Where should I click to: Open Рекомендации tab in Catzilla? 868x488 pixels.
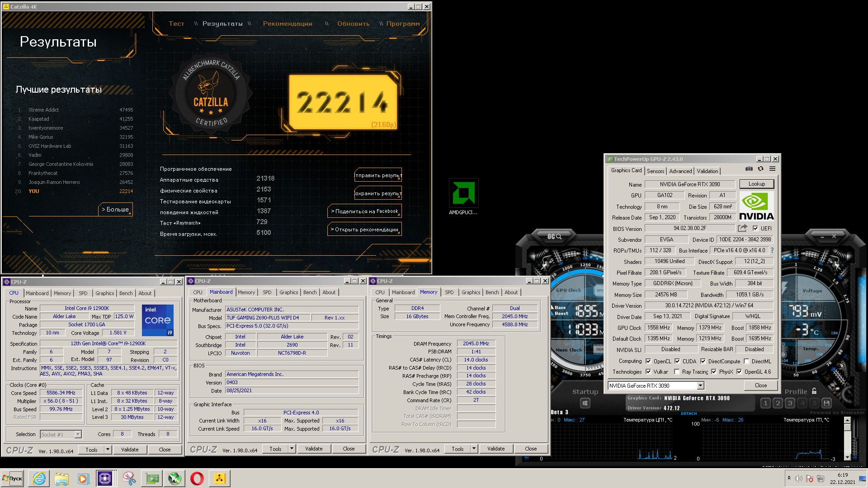click(288, 23)
